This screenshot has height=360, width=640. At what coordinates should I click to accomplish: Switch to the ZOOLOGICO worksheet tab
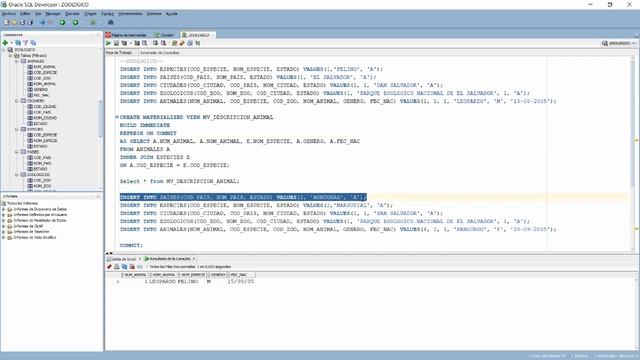[x=198, y=35]
